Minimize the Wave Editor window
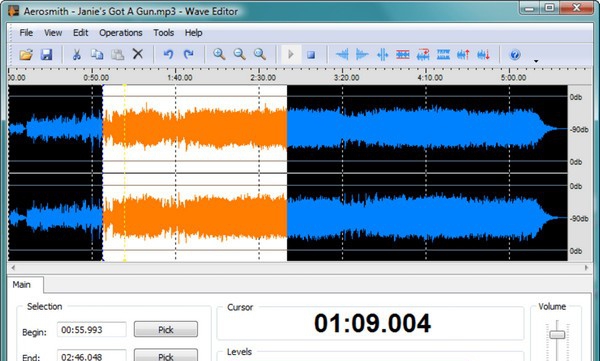Screen dimensions: 600x361 point(529,7)
